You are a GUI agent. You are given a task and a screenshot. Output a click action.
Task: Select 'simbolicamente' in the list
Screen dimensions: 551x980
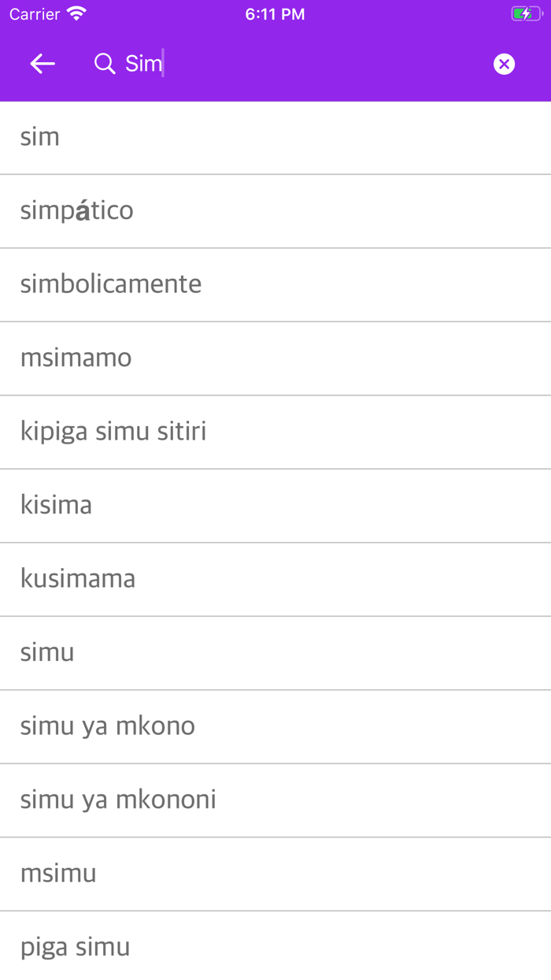click(x=275, y=284)
